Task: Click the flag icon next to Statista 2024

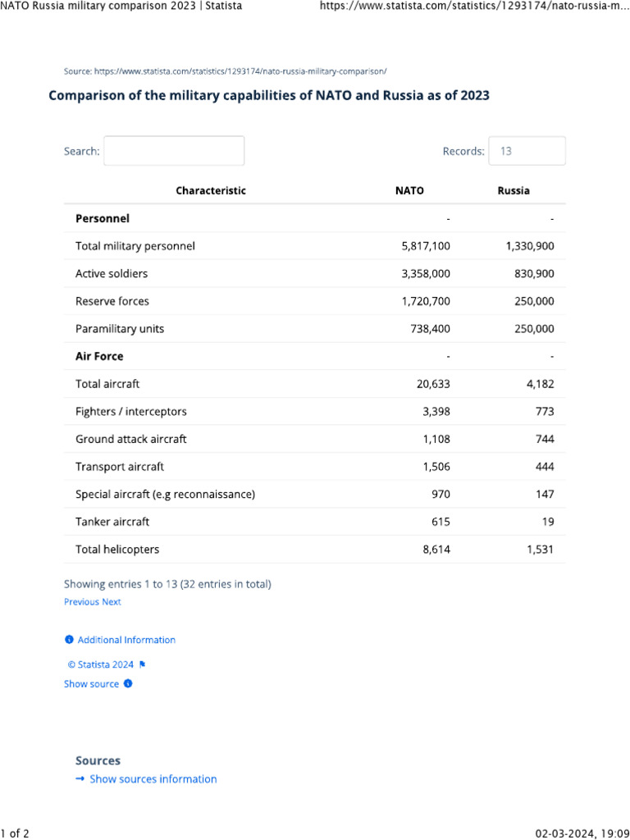Action: (142, 664)
